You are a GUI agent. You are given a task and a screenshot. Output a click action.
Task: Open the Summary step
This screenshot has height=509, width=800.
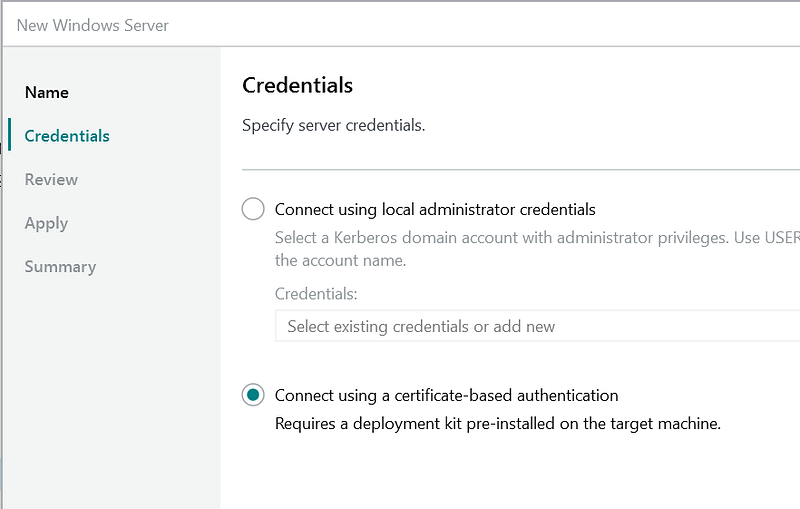60,267
